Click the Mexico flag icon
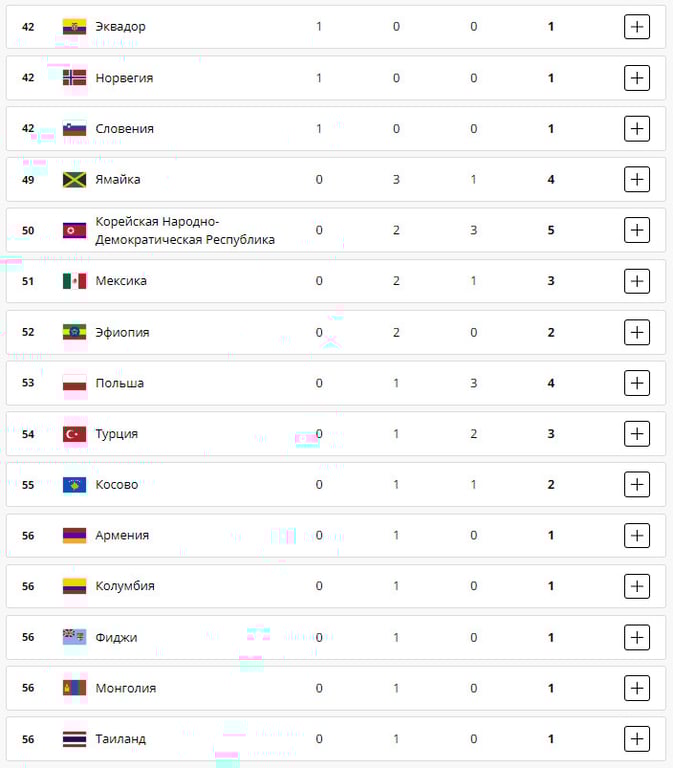Image resolution: width=673 pixels, height=768 pixels. (x=74, y=281)
